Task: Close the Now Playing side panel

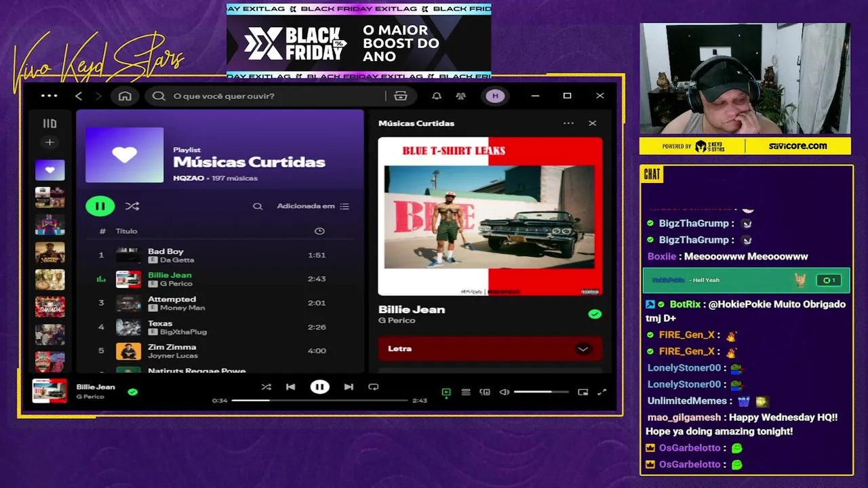Action: (593, 123)
